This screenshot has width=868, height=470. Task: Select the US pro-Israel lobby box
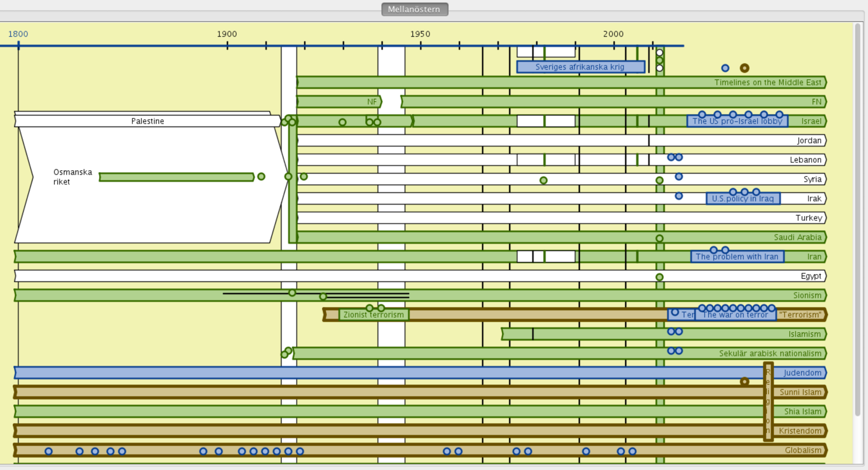737,122
